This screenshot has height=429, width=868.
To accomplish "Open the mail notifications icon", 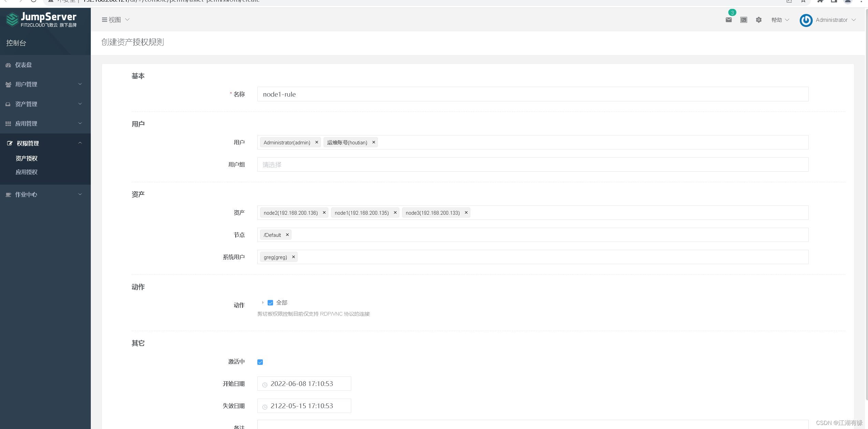I will pos(728,20).
